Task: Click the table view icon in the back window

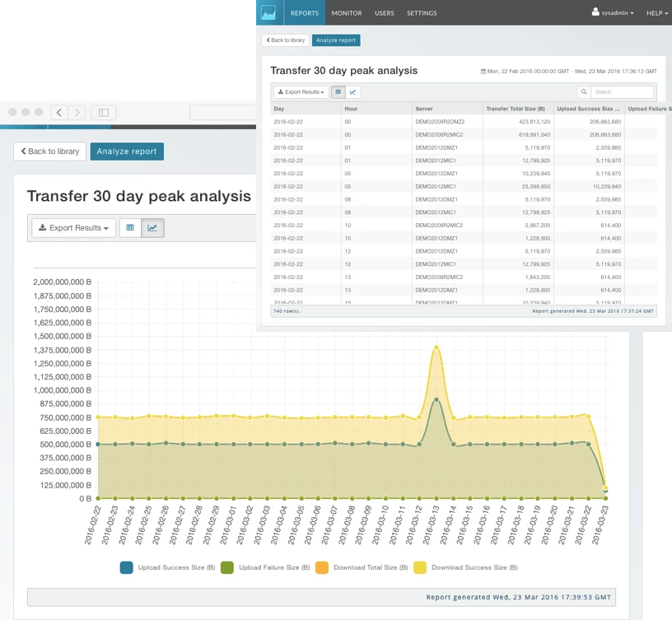Action: (x=130, y=228)
